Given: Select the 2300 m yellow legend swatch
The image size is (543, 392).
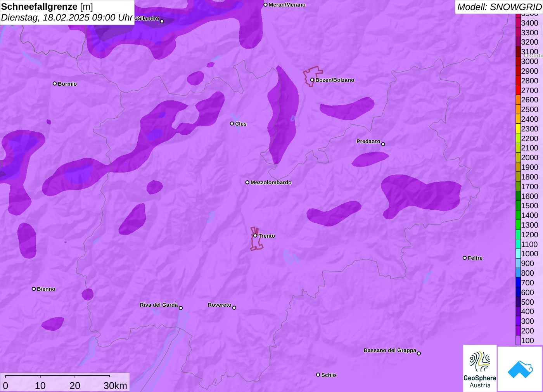Looking at the screenshot, I should pyautogui.click(x=518, y=129).
